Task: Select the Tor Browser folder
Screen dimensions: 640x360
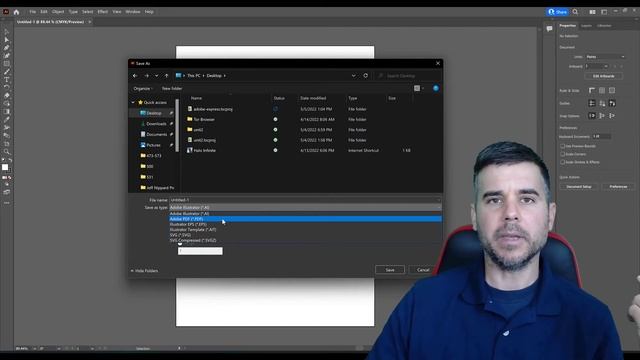Action: pyautogui.click(x=204, y=120)
